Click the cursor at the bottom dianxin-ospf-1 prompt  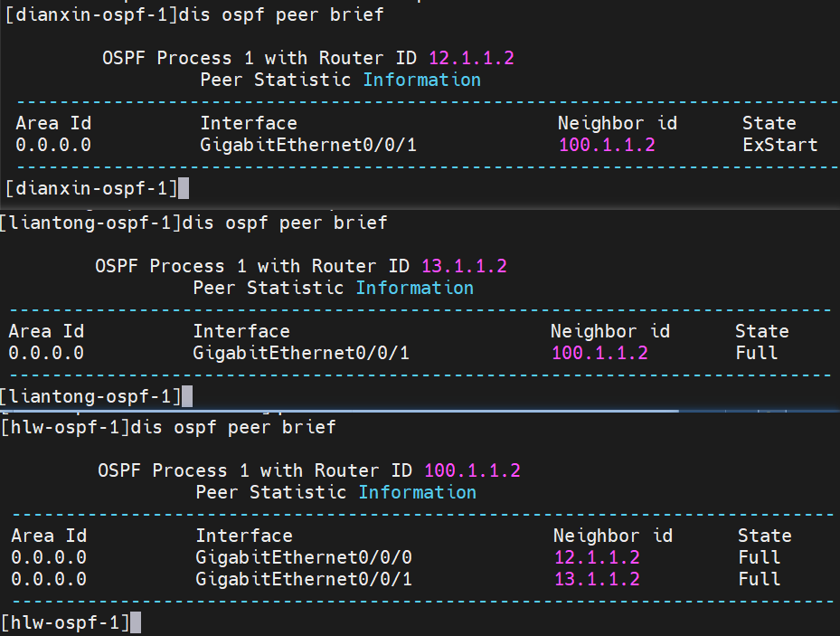click(x=184, y=188)
